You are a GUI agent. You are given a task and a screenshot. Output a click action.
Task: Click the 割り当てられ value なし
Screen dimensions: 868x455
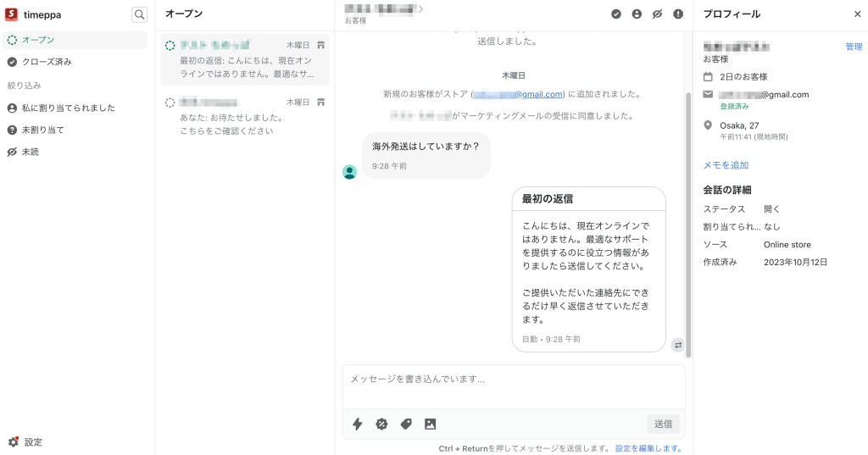[x=771, y=226]
